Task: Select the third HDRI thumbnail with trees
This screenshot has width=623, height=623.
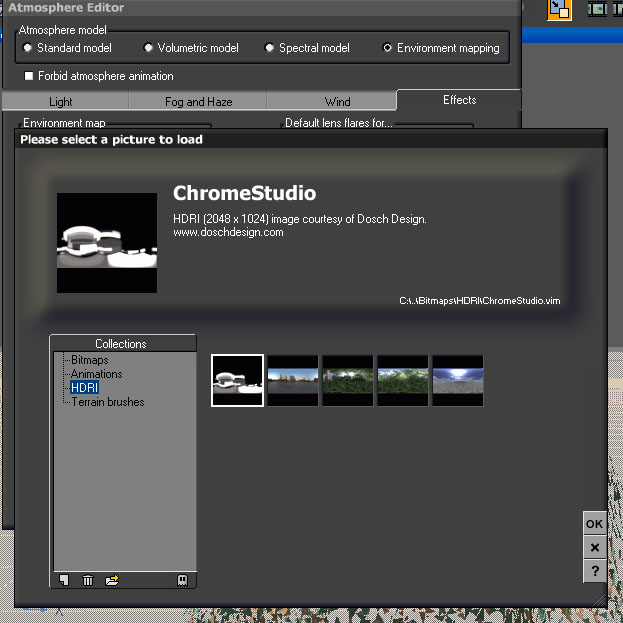Action: point(348,381)
